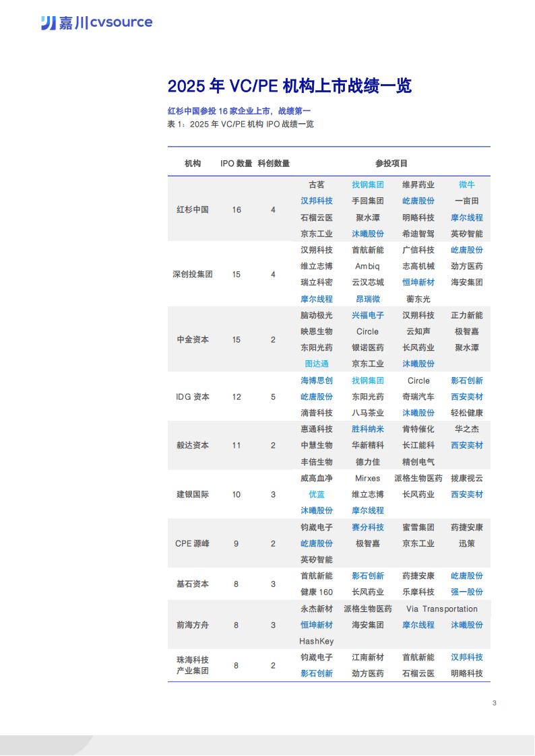Open the blue 昂瑞微 link
This screenshot has width=535, height=756.
pos(367,299)
